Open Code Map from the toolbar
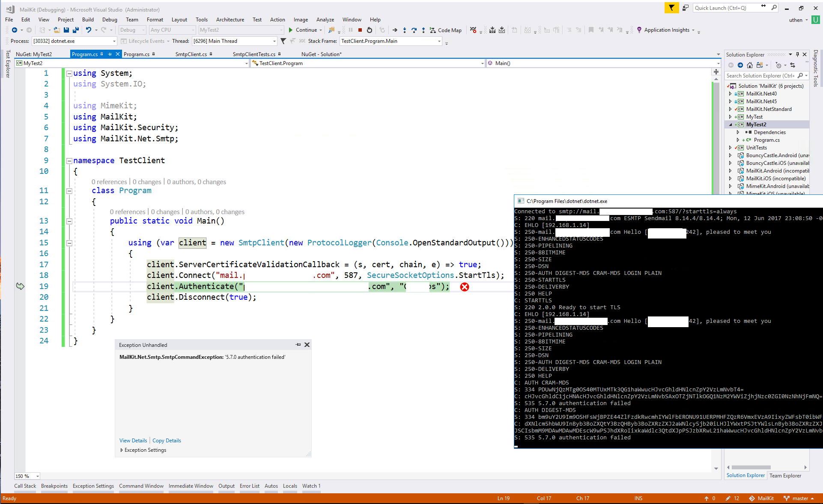Viewport: 823px width, 504px height. (x=446, y=30)
